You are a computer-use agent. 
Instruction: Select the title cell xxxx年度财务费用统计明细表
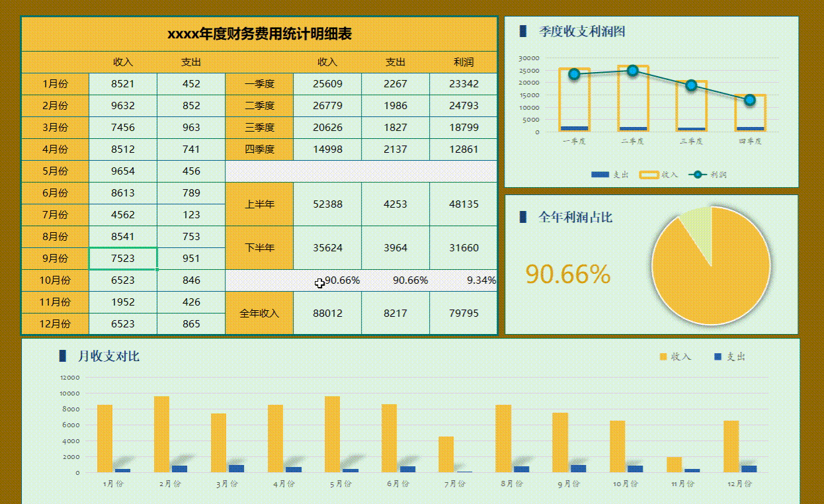pos(259,34)
